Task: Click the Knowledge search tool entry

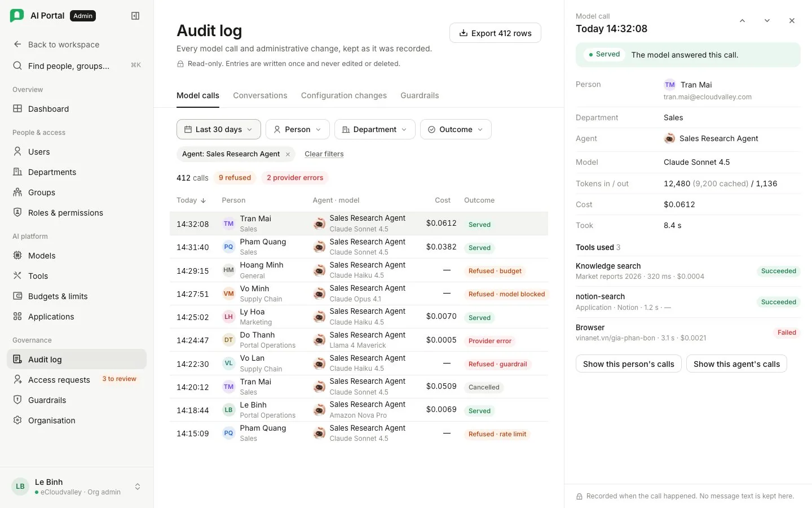Action: click(688, 271)
